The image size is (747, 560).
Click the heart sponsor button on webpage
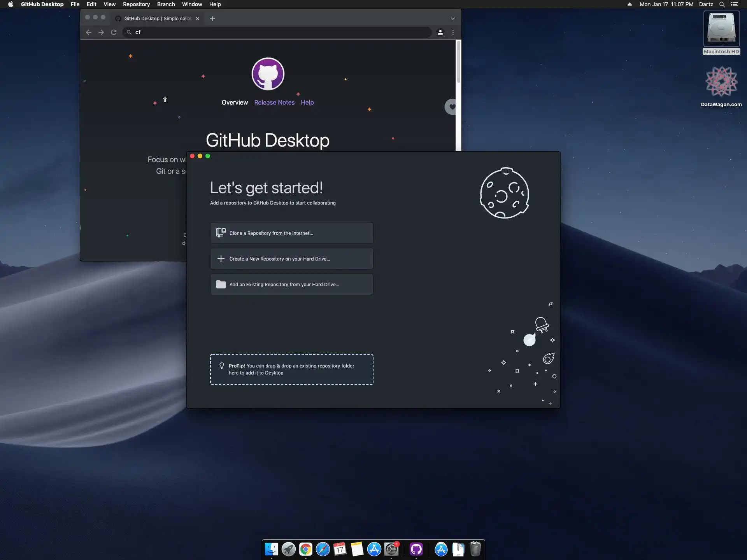[x=451, y=107]
